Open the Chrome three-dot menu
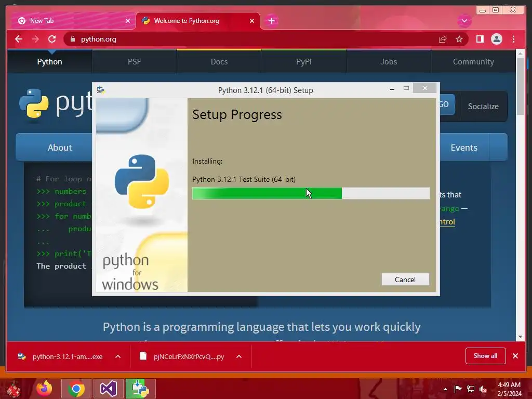 513,39
